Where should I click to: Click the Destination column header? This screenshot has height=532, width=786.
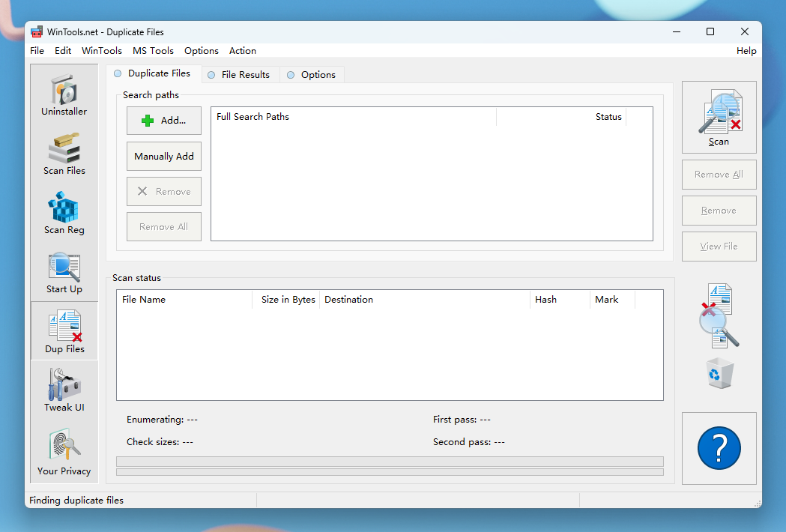[x=425, y=300]
